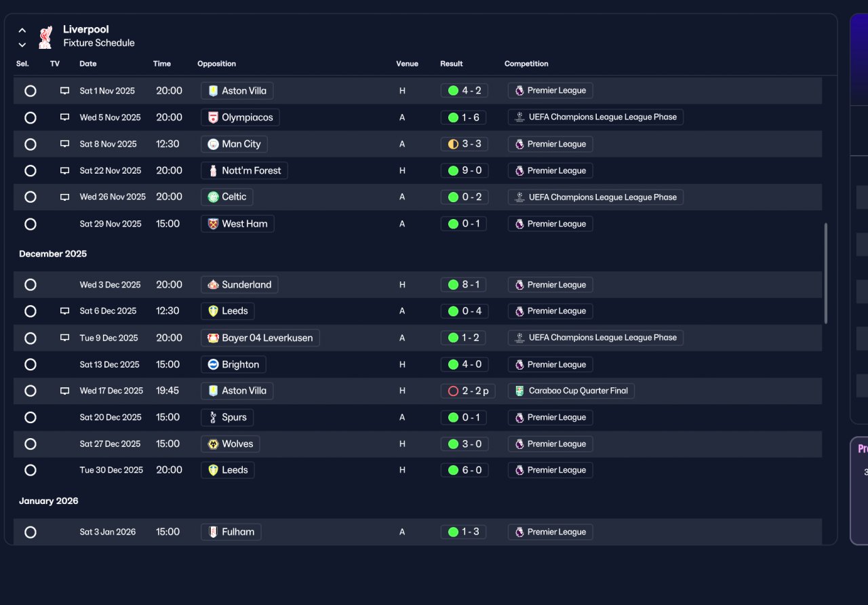This screenshot has width=868, height=605.
Task: Click the TV column header
Action: (55, 64)
